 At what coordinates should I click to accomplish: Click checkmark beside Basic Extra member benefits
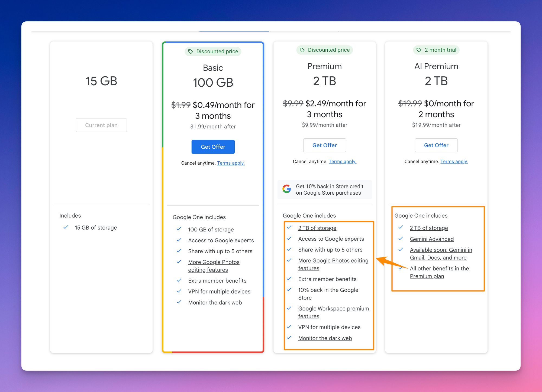(x=179, y=280)
